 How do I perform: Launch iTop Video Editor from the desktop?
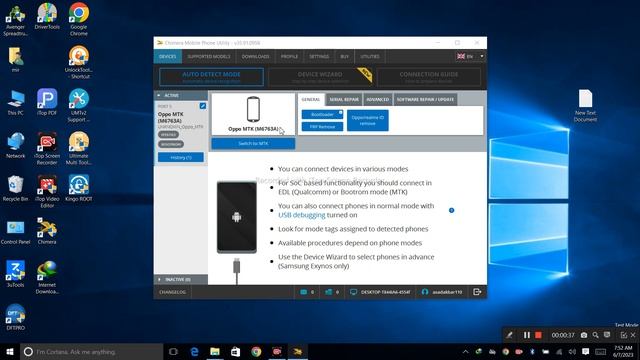(47, 192)
